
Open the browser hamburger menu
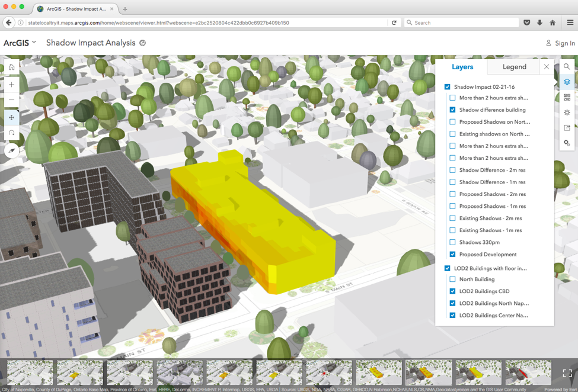point(570,23)
